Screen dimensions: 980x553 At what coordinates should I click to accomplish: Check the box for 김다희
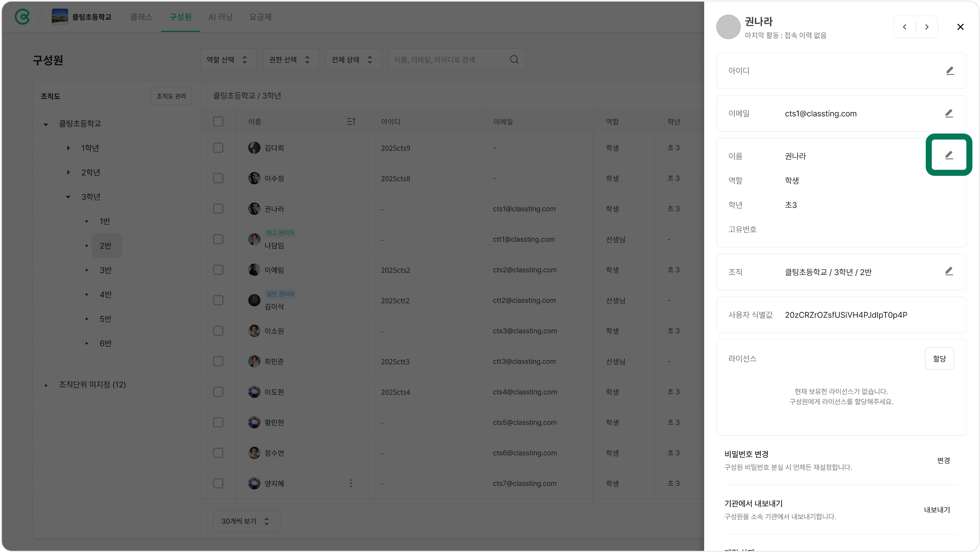coord(218,148)
